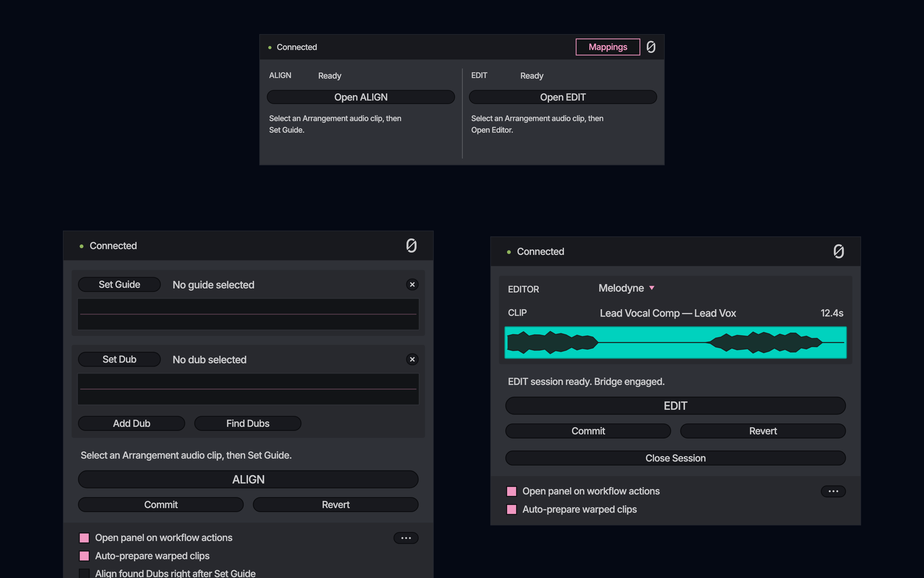Viewport: 924px width, 578px height.
Task: Click the Connected status in the top panel
Action: (297, 47)
